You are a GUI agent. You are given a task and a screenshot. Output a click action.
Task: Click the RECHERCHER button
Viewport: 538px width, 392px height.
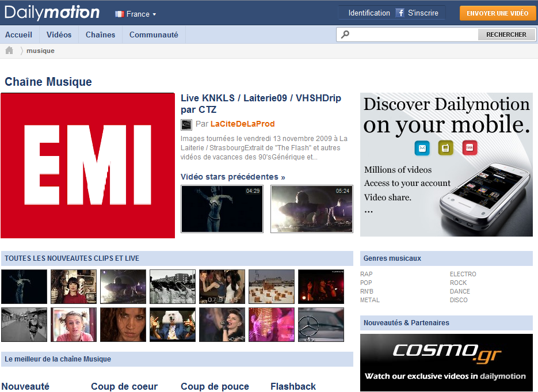[506, 35]
